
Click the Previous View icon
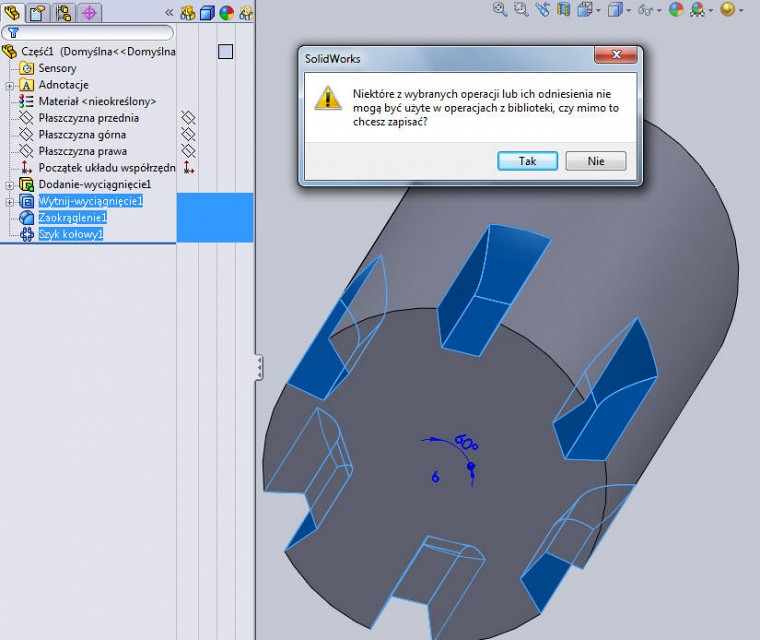click(542, 9)
